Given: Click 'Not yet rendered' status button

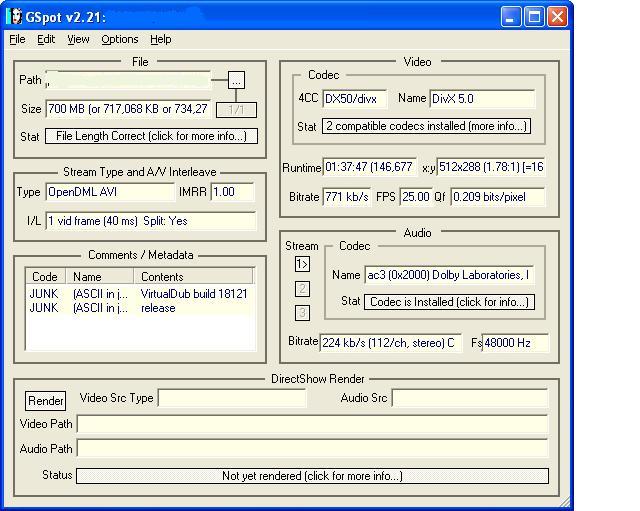Looking at the screenshot, I should (312, 476).
